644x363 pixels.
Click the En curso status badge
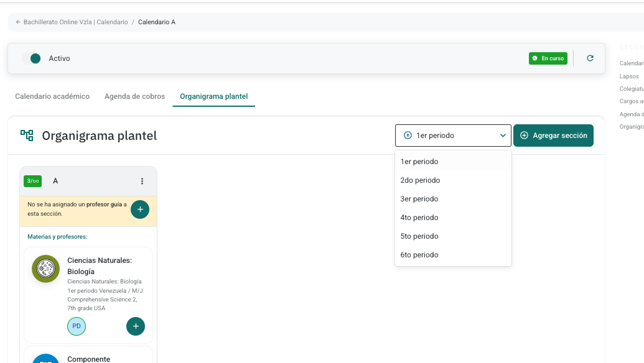coord(548,58)
